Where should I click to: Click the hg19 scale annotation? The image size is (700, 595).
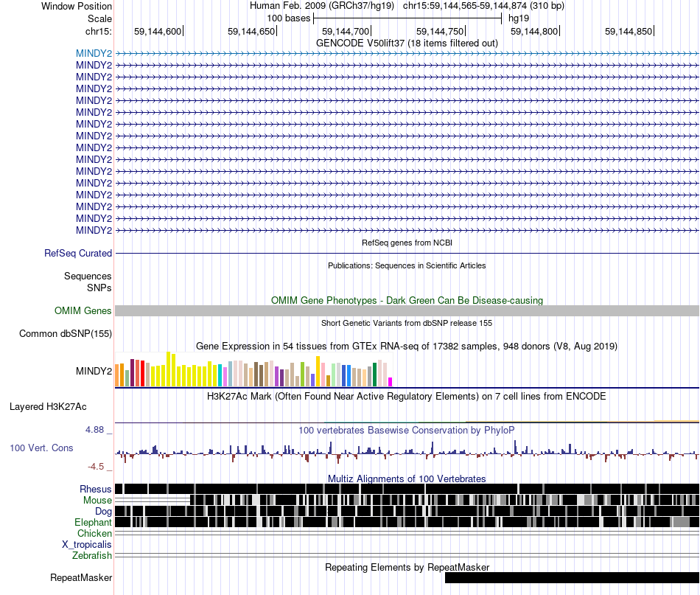pos(519,18)
